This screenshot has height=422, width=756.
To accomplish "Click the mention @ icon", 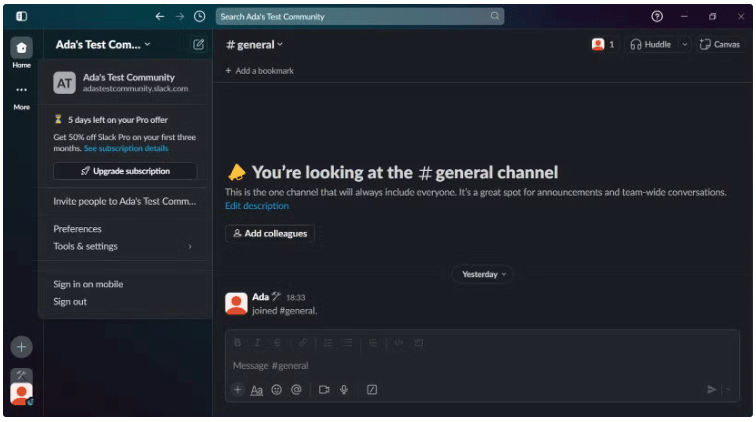I will pos(297,390).
